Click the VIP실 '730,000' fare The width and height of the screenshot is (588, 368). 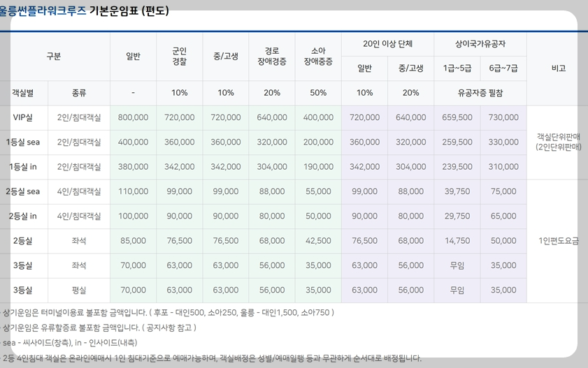coord(503,117)
